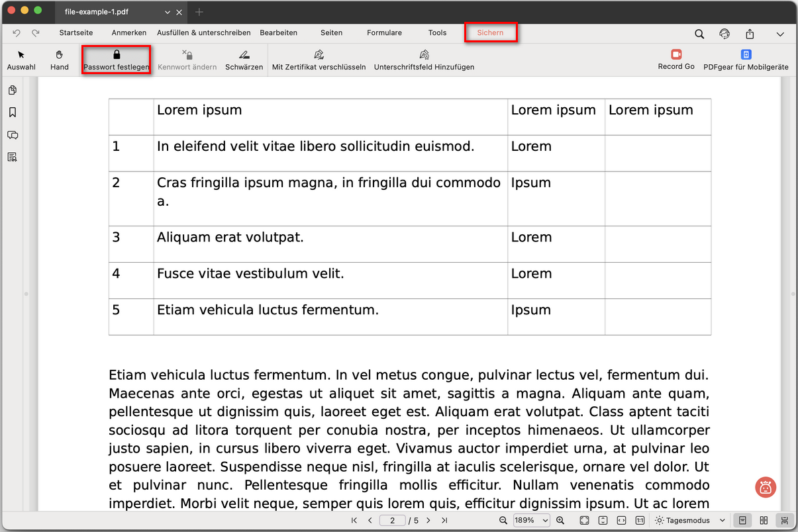
Task: Open the AI assistant robot button
Action: [x=766, y=488]
